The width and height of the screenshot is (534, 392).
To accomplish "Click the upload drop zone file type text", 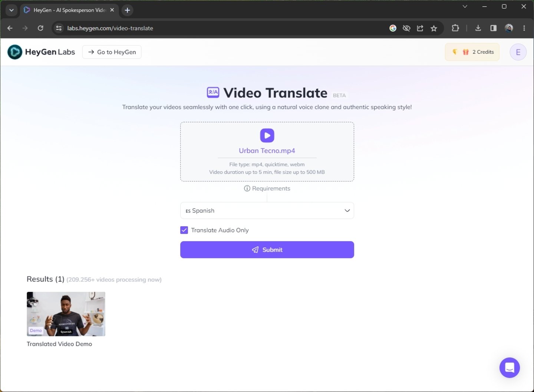I will [267, 164].
